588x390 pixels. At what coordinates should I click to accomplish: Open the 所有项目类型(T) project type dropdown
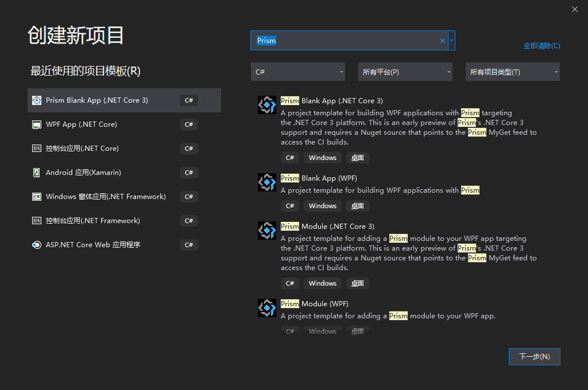(x=513, y=72)
